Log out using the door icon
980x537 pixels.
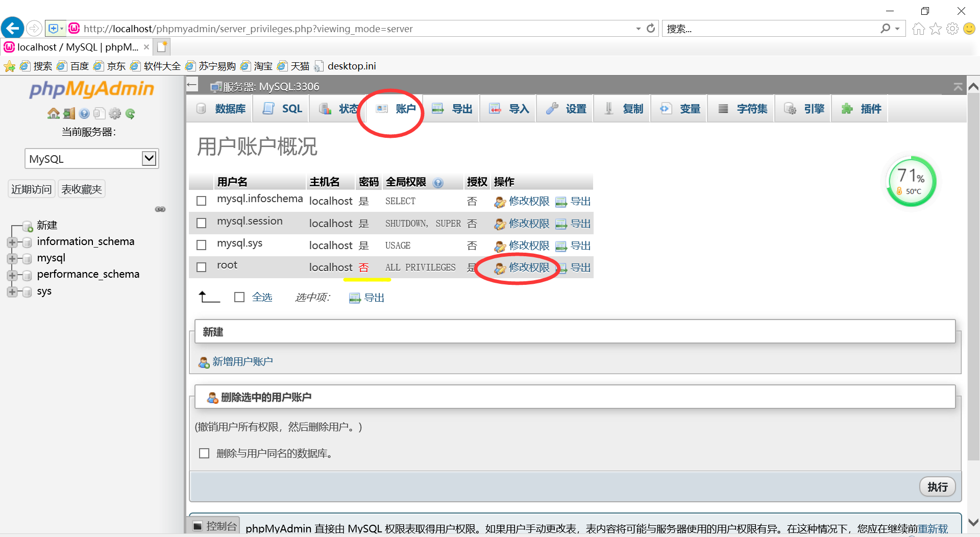[x=69, y=113]
